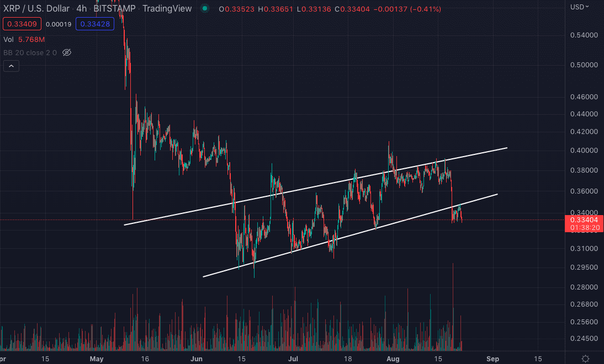Click the bar countdown timer 01:38:20
The image size is (604, 364).
584,228
